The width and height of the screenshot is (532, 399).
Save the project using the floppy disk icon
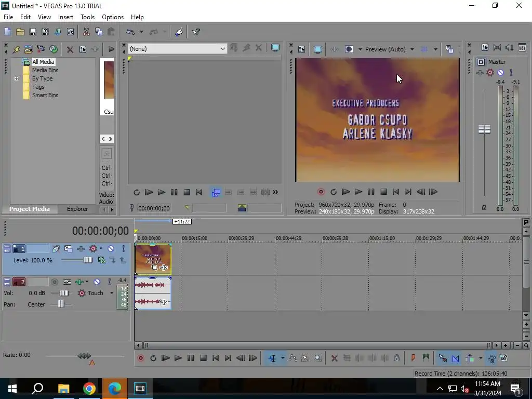coord(33,32)
